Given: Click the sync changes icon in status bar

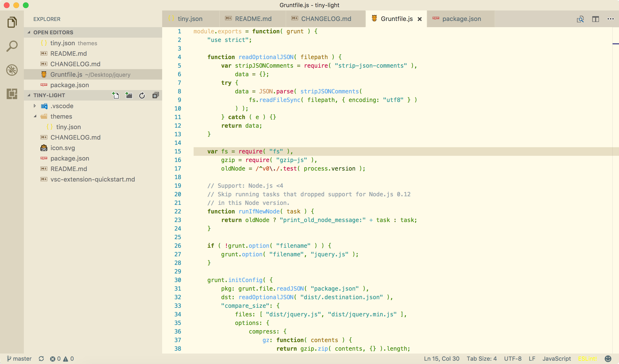Looking at the screenshot, I should pyautogui.click(x=41, y=359).
